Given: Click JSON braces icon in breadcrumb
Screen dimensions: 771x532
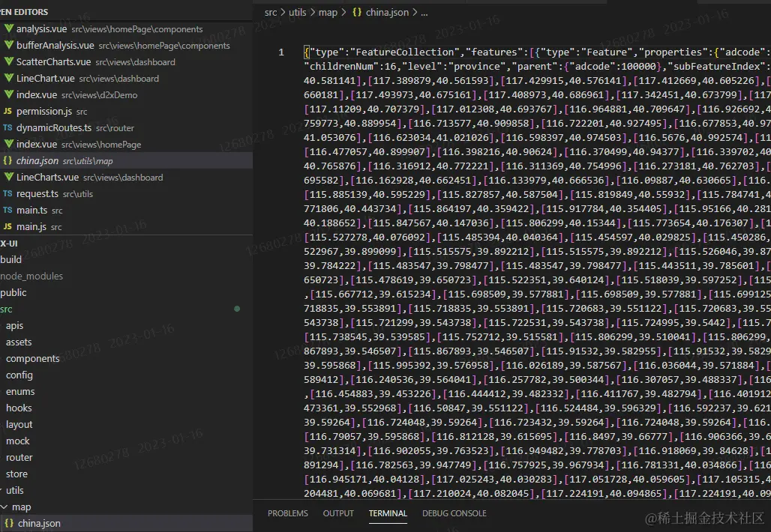Looking at the screenshot, I should (x=357, y=12).
